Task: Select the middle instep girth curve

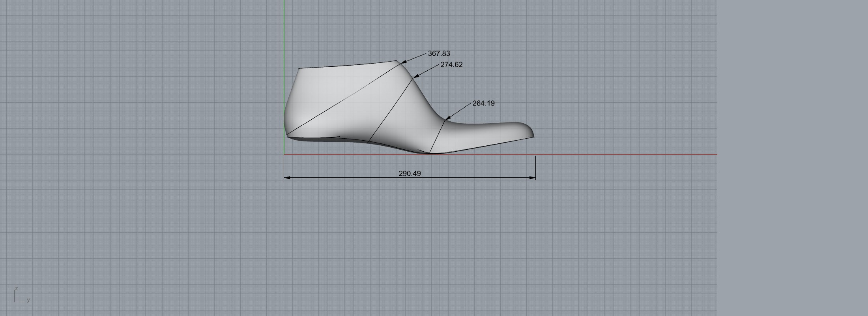Action: (x=391, y=111)
